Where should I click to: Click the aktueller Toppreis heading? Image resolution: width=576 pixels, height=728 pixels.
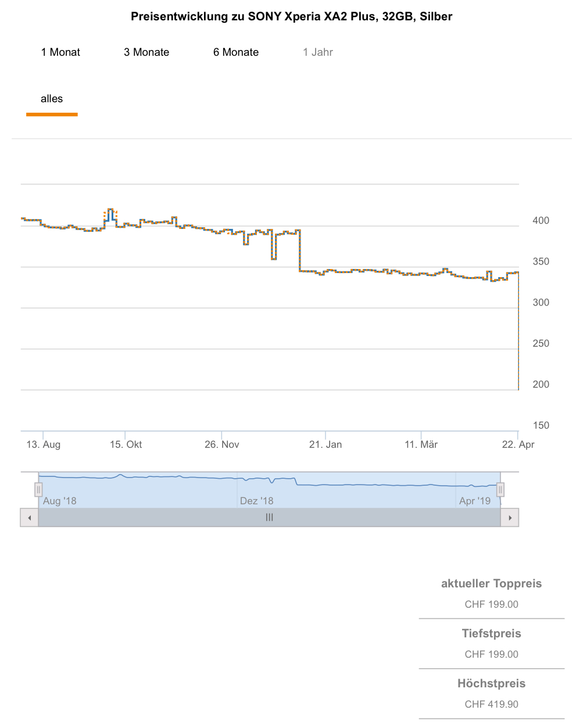click(491, 584)
